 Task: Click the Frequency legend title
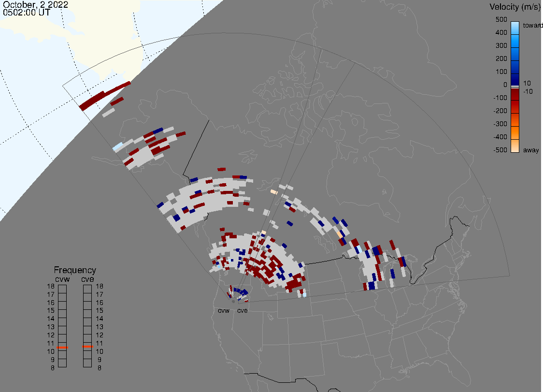(75, 270)
